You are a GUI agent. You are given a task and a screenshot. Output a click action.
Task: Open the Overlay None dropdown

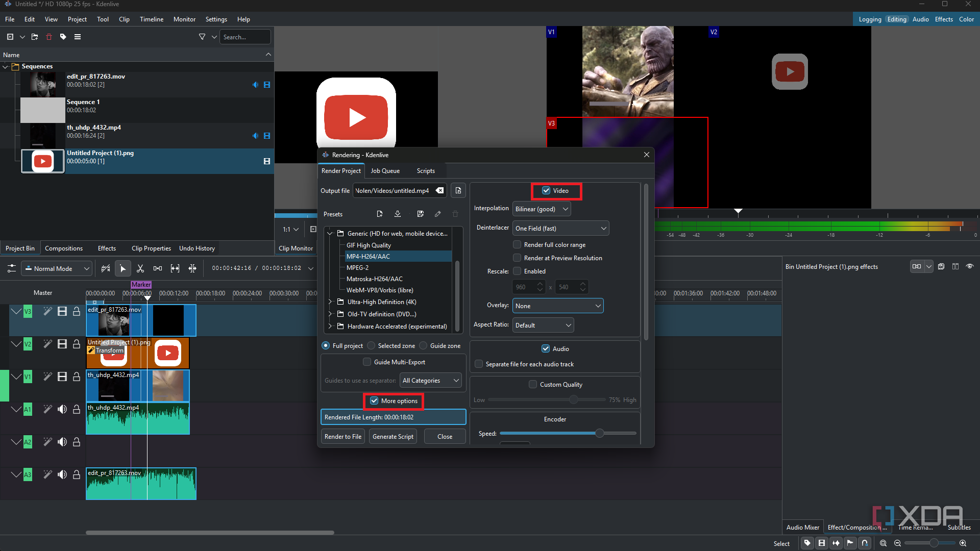click(558, 306)
